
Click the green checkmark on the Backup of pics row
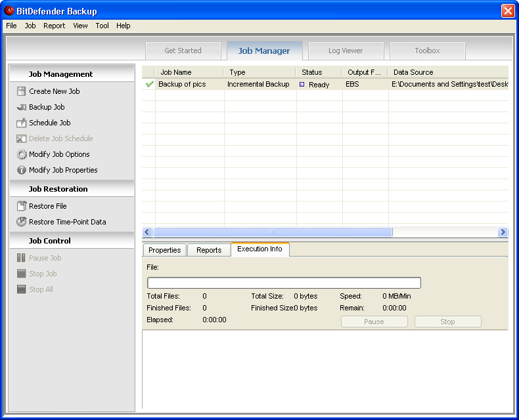click(x=150, y=84)
